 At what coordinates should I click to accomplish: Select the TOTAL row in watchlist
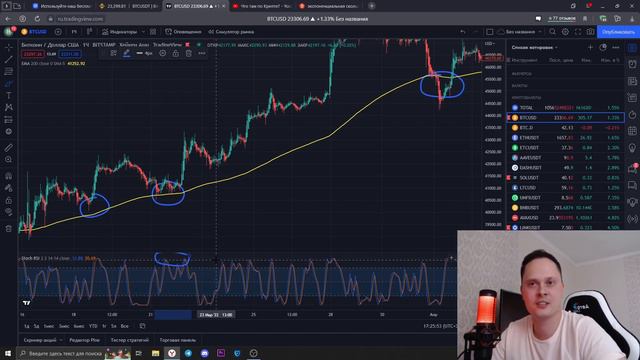565,108
